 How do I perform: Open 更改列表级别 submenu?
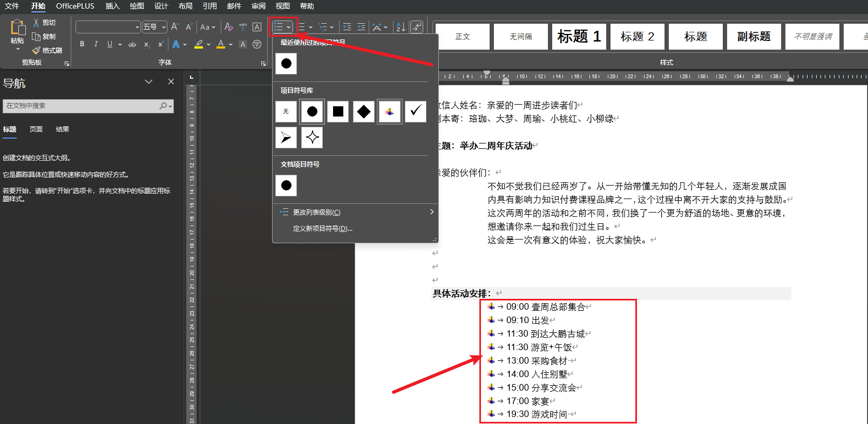pyautogui.click(x=356, y=212)
